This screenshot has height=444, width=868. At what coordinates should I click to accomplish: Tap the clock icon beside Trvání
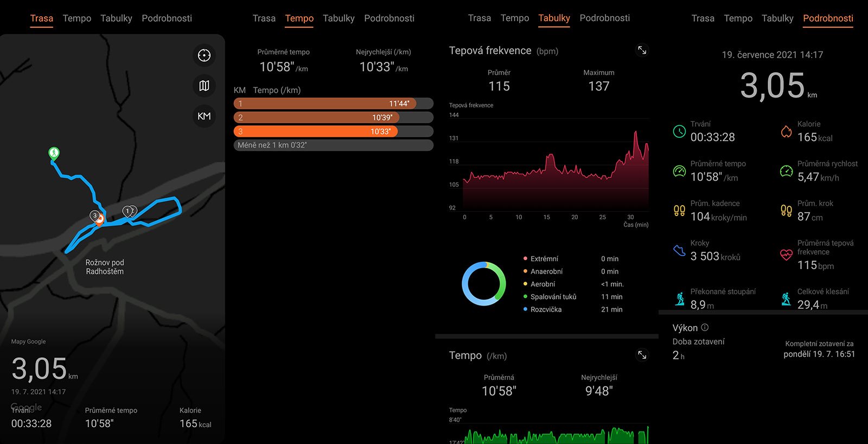click(x=679, y=131)
